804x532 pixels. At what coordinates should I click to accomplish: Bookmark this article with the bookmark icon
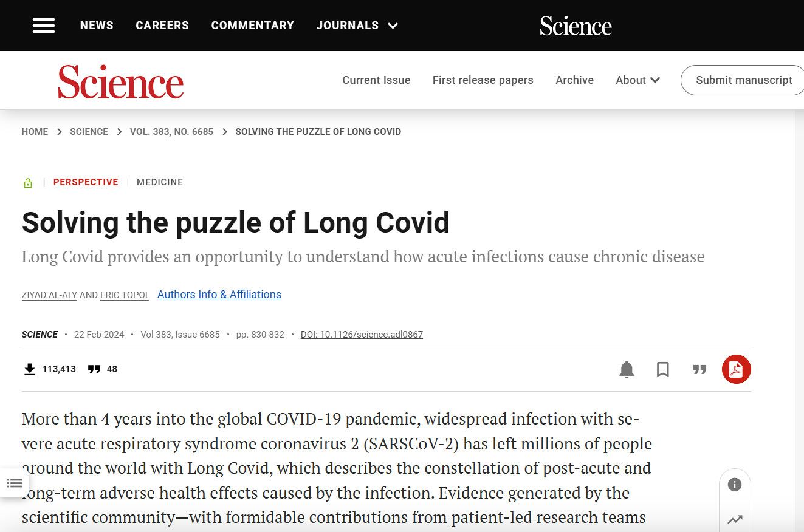[663, 369]
